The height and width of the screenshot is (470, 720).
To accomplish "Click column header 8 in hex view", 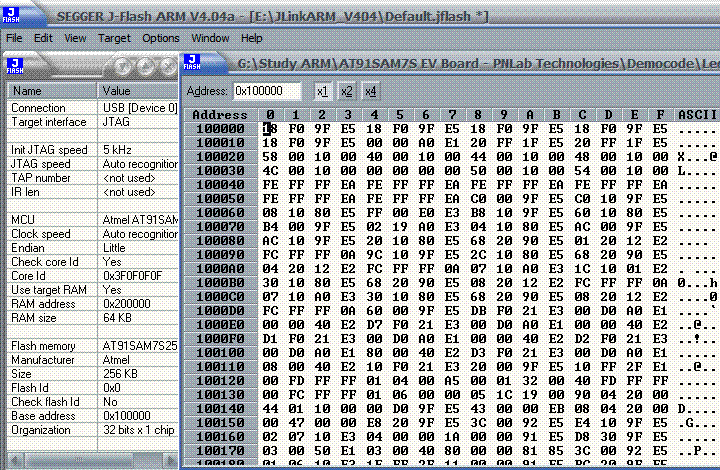I will (478, 115).
